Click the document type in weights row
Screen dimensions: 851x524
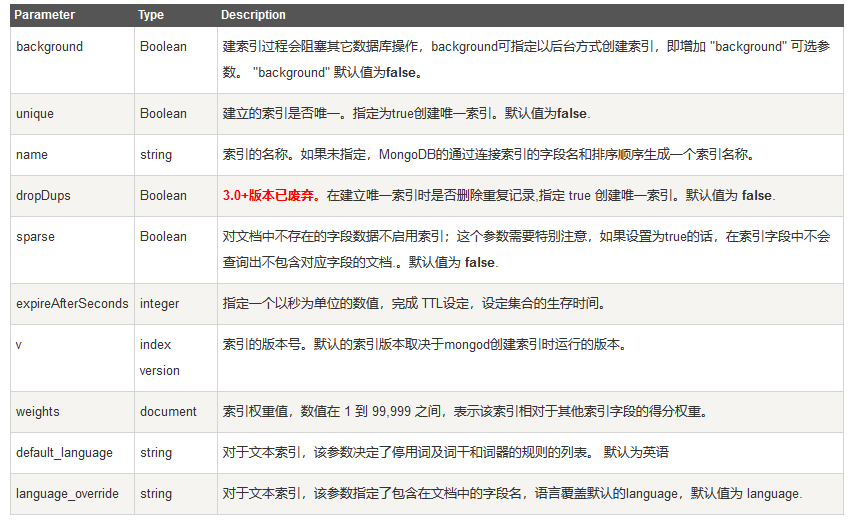point(168,411)
